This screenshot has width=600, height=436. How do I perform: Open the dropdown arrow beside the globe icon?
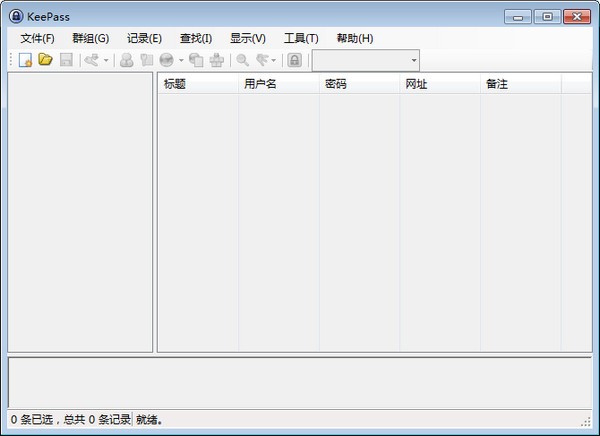tap(181, 61)
